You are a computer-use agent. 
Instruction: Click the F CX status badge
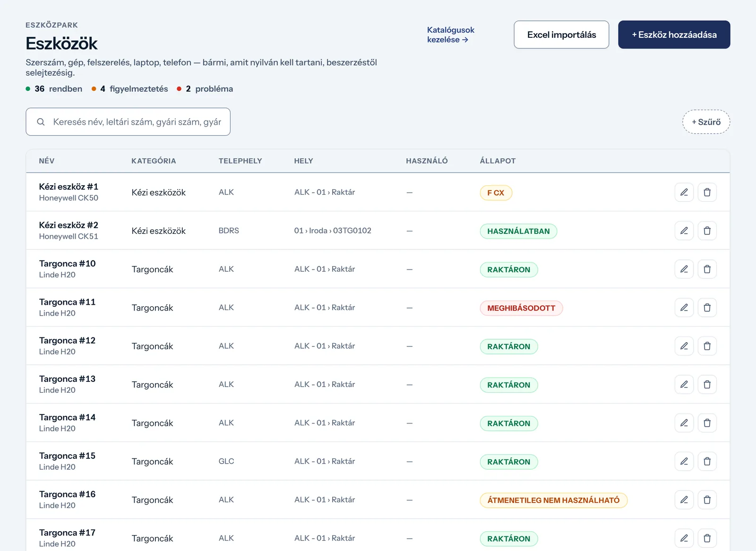click(x=496, y=193)
